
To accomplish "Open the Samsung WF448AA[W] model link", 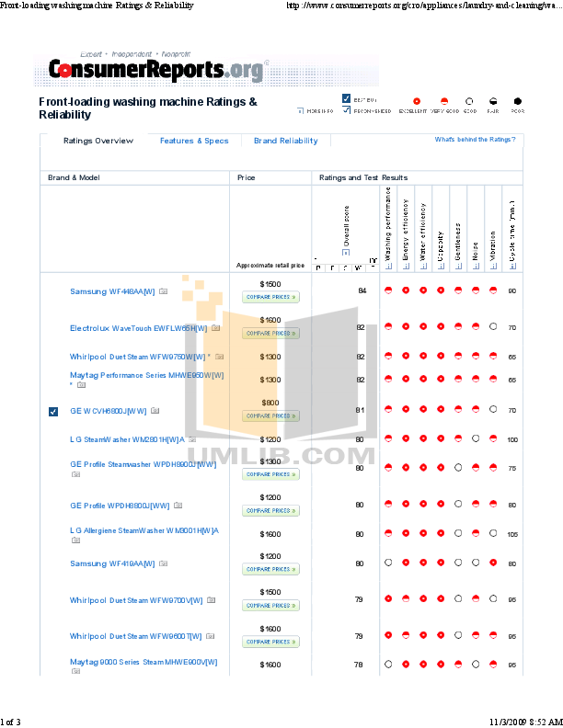I will [x=112, y=291].
